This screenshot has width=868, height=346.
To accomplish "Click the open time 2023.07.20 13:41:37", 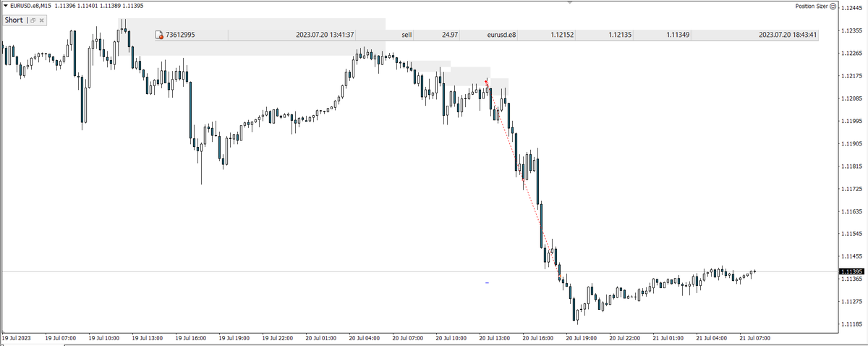I will (x=325, y=35).
